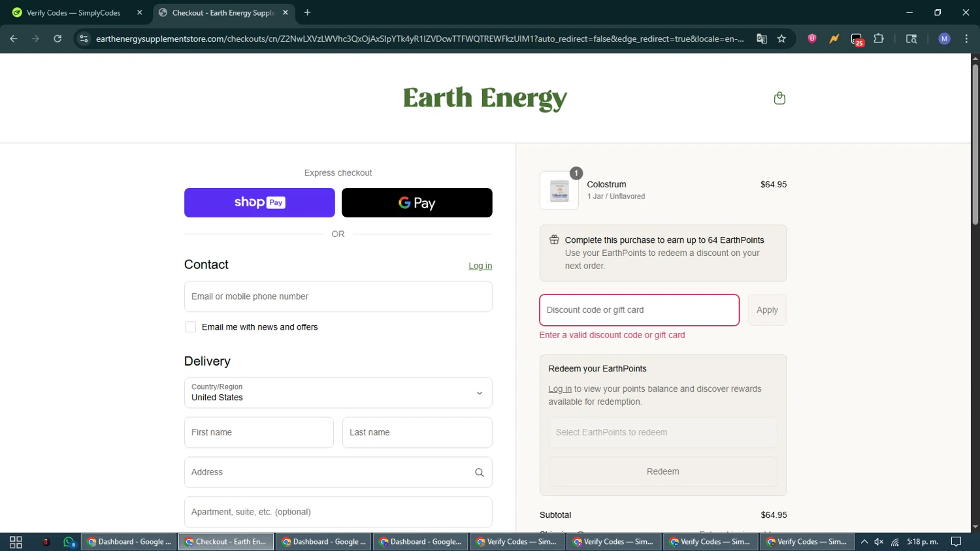Click the Discount code or gift card field

point(639,310)
